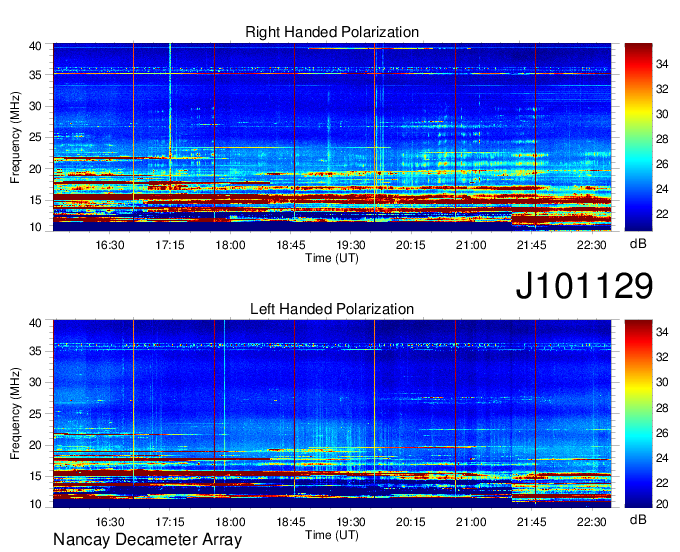Click the 22:30 time tick under Left Handed plot

click(592, 522)
